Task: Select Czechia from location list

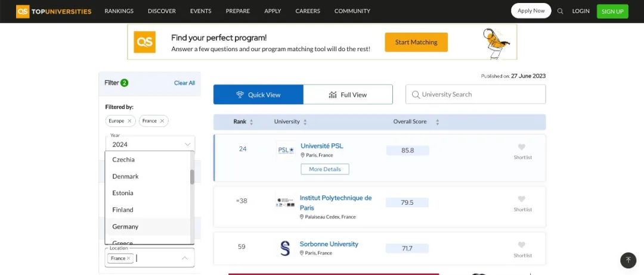Action: (x=147, y=160)
